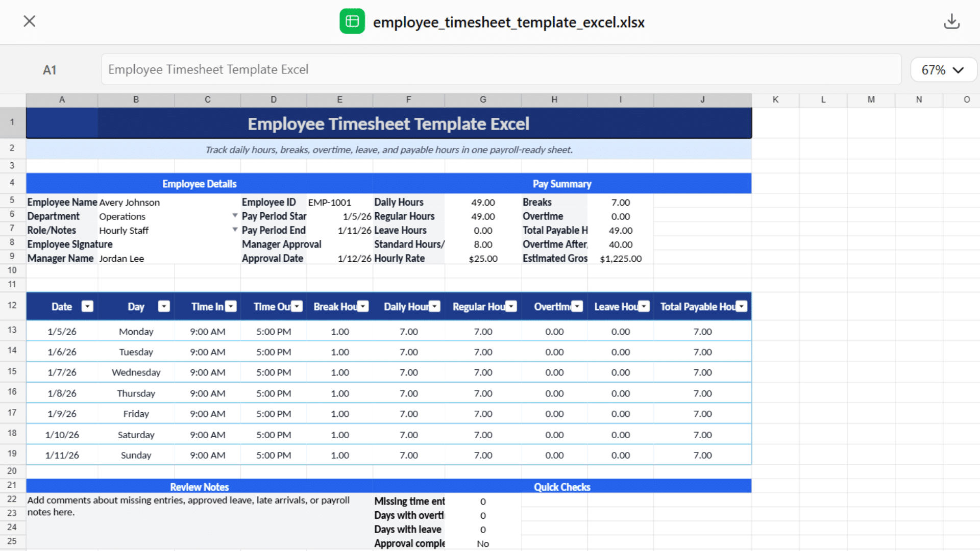Viewport: 980px width, 551px height.
Task: Select the Monday day cell
Action: pyautogui.click(x=136, y=332)
